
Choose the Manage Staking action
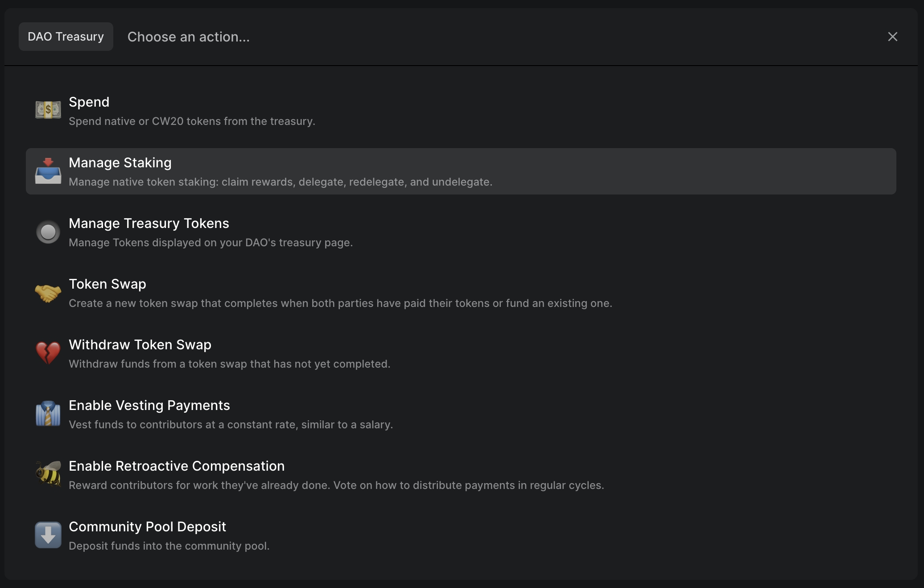point(120,163)
